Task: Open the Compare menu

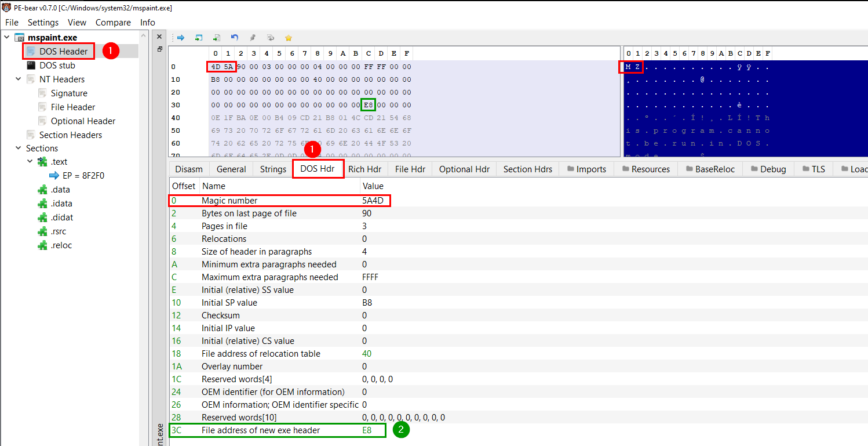Action: (x=113, y=23)
